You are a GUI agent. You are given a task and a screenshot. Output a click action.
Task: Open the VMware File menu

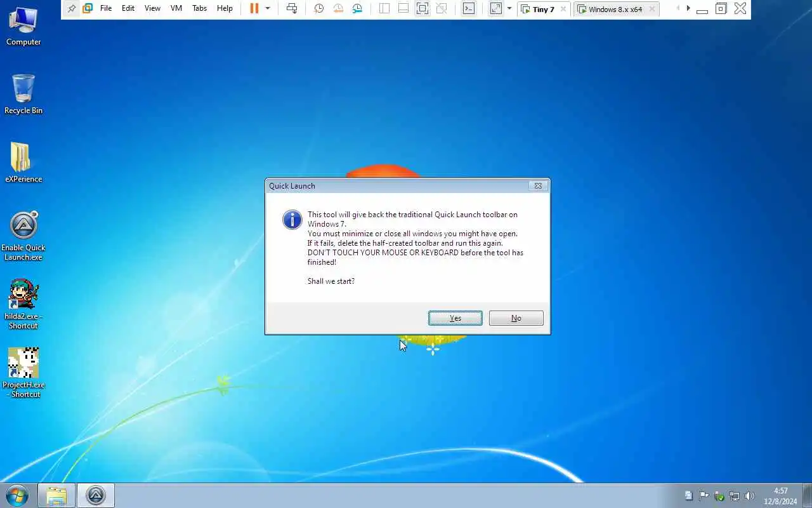(x=106, y=8)
